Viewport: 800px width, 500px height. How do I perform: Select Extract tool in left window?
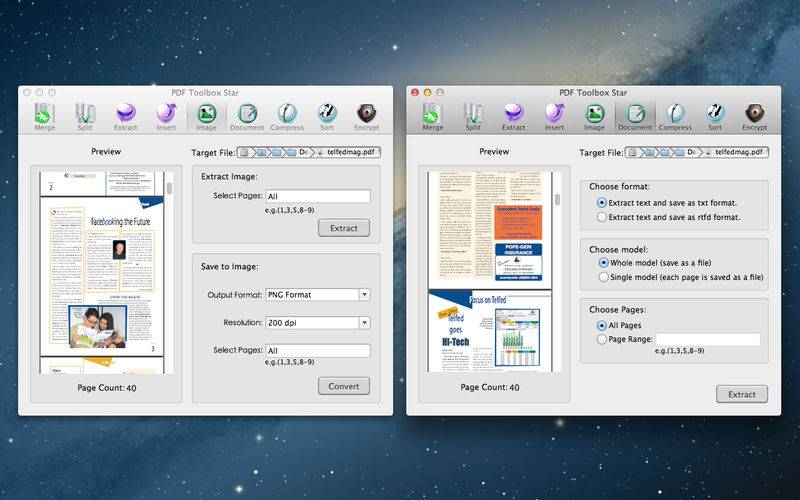coord(126,117)
